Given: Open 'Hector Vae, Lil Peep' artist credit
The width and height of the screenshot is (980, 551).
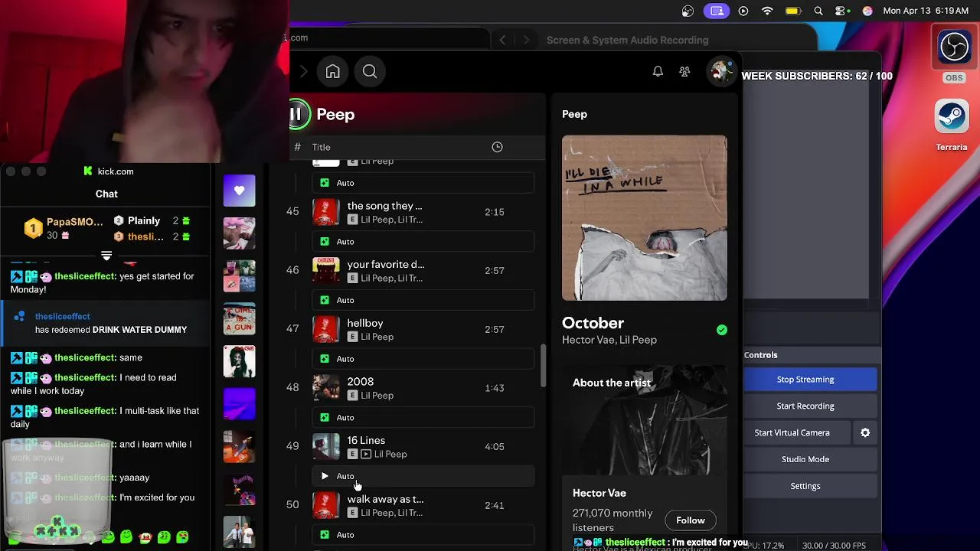Looking at the screenshot, I should point(609,340).
